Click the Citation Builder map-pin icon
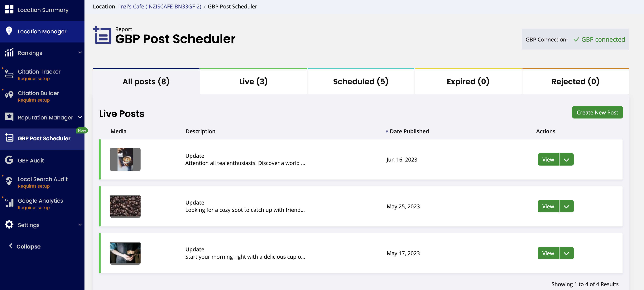 coord(9,95)
